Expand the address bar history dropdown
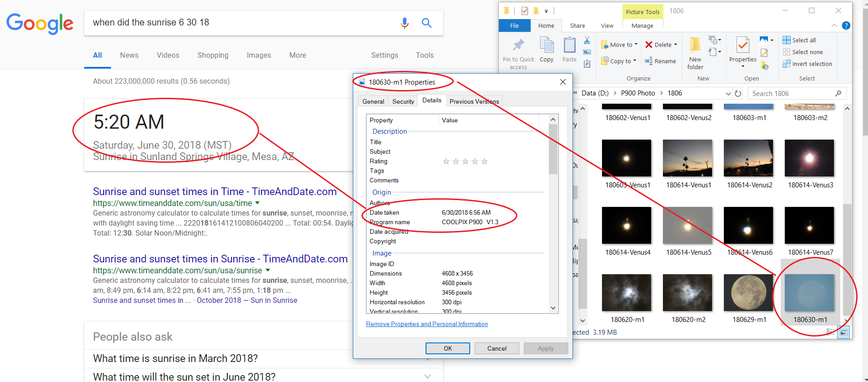 click(x=728, y=94)
